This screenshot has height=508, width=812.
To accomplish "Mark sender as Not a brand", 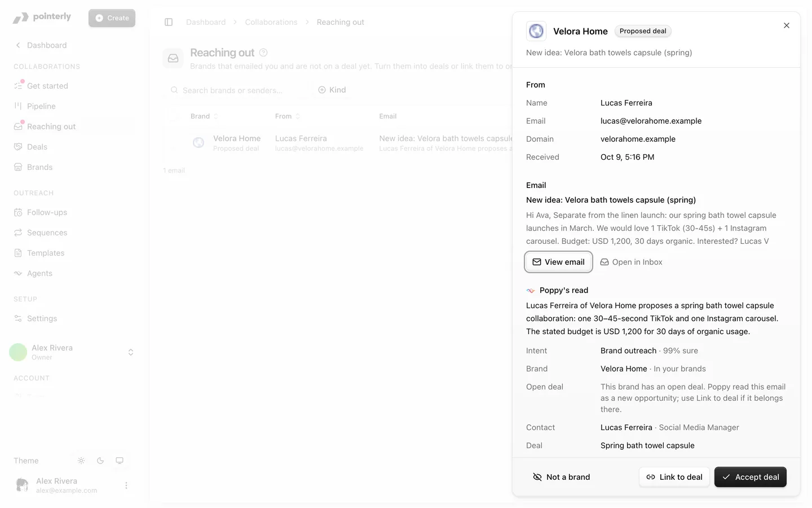I will point(562,477).
